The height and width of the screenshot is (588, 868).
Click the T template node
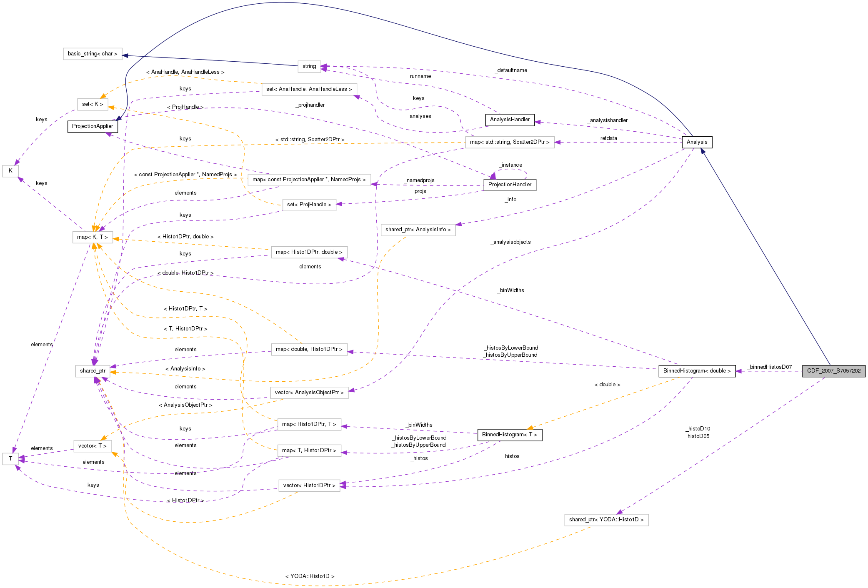(10, 459)
